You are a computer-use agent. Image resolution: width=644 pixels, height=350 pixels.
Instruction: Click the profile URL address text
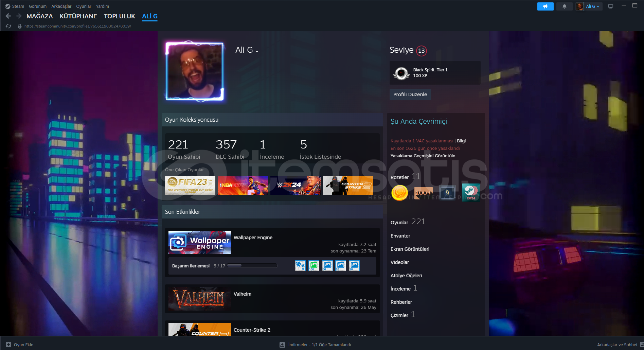coord(78,26)
